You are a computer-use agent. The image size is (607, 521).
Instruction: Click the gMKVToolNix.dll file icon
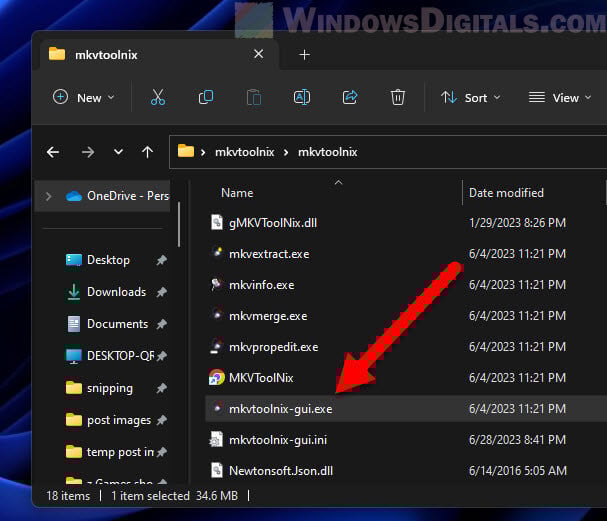coord(216,223)
